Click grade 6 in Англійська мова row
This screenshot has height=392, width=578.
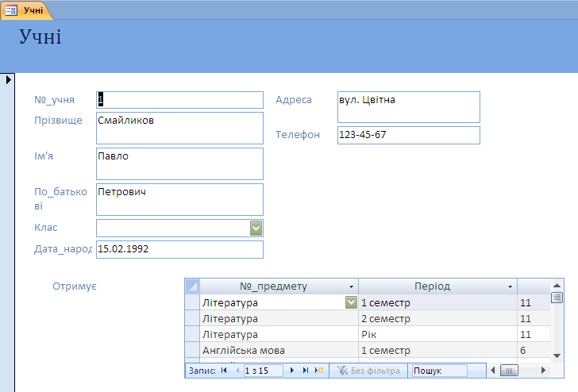534,350
